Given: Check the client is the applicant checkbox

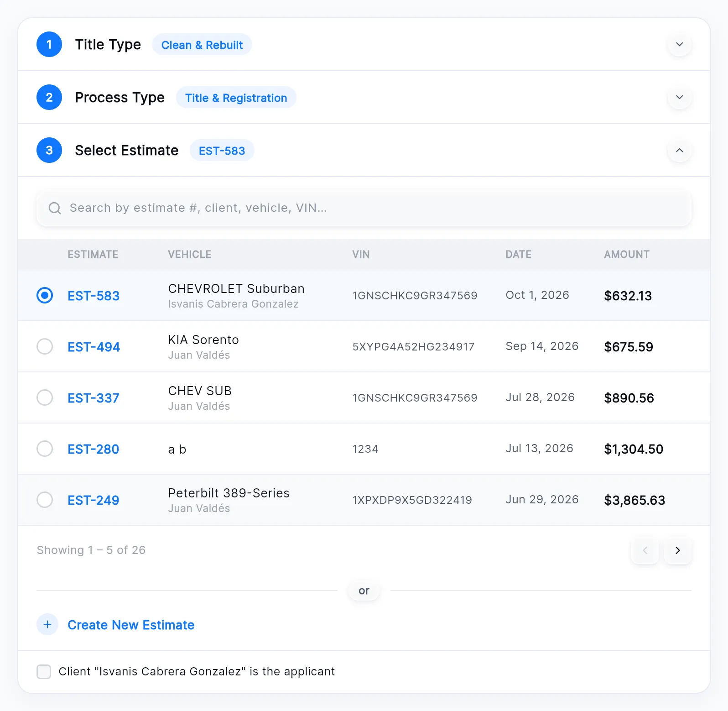Looking at the screenshot, I should pos(44,672).
